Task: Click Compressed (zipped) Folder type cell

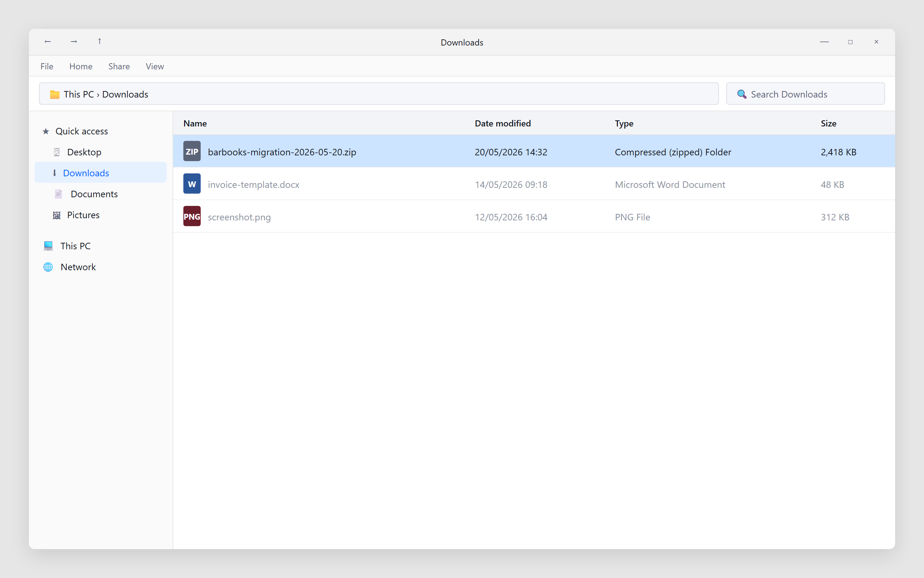Action: (673, 152)
